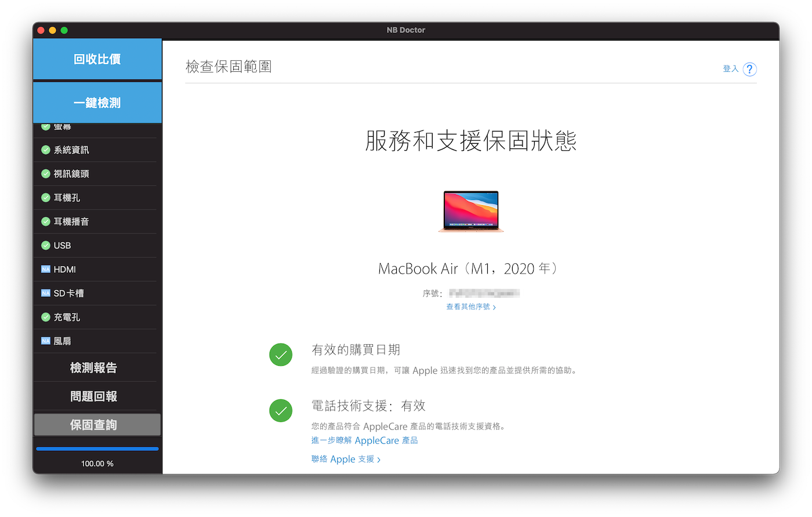Open the 聯絡 Apple 支援 link
Viewport: 812px width, 517px height.
[x=343, y=459]
